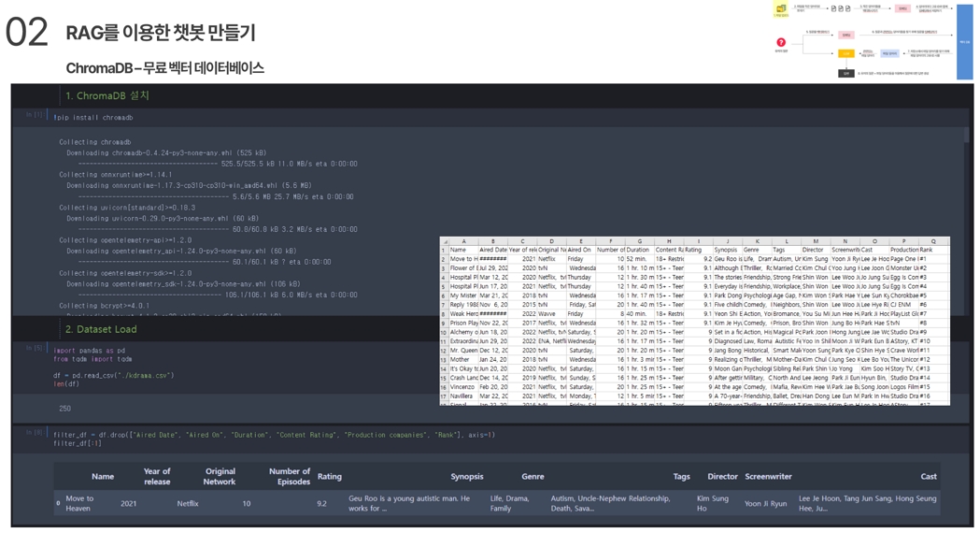The height and width of the screenshot is (533, 980).
Task: Click the orange LLM box in the diagram
Action: (846, 54)
